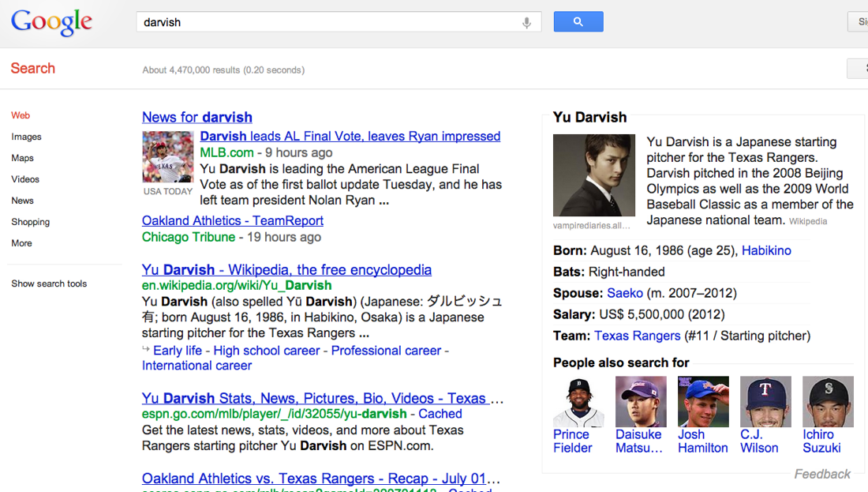Viewport: 868px width, 492px height.
Task: Click the microphone voice search icon
Action: pos(526,22)
